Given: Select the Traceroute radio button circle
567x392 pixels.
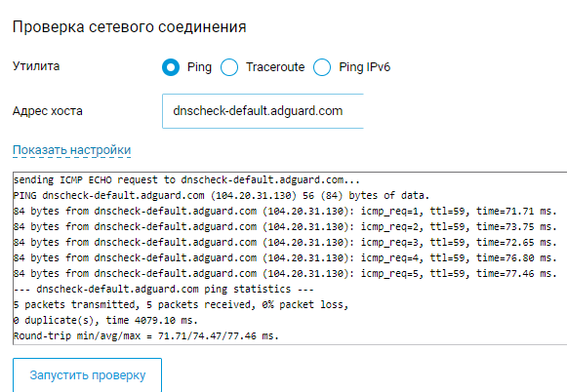Looking at the screenshot, I should 229,67.
